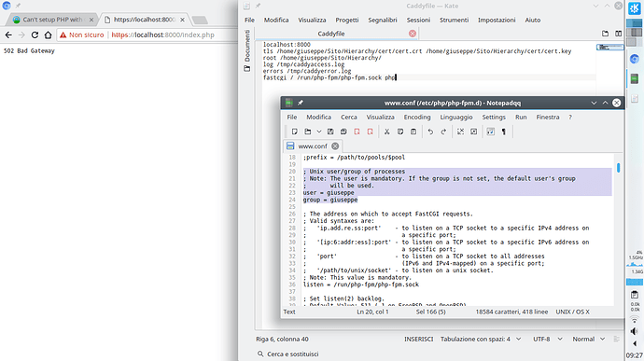
Task: Select the www.conf tab in Notepadqq
Action: tap(313, 146)
